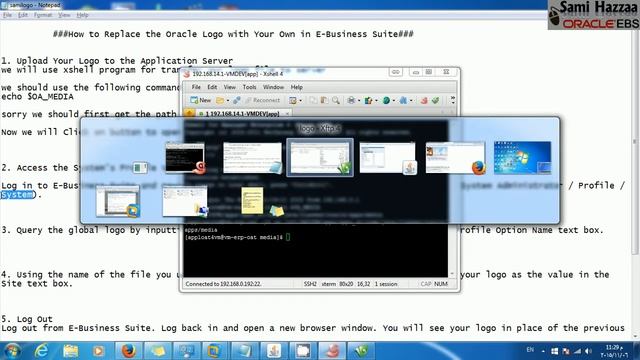Open Windows Media Player from taskbar
This screenshot has height=360, width=640.
98,351
